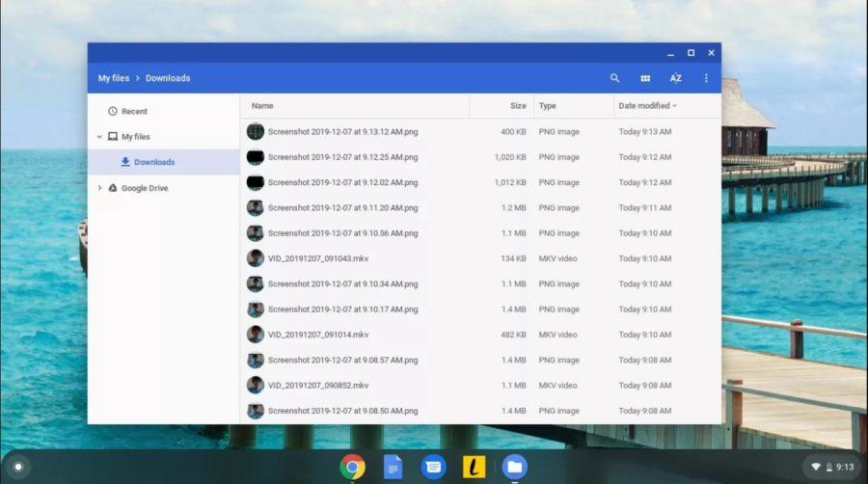The image size is (868, 484).
Task: Select Screenshot 2019-12-07 at 9.12.02 AM.png name
Action: click(342, 182)
